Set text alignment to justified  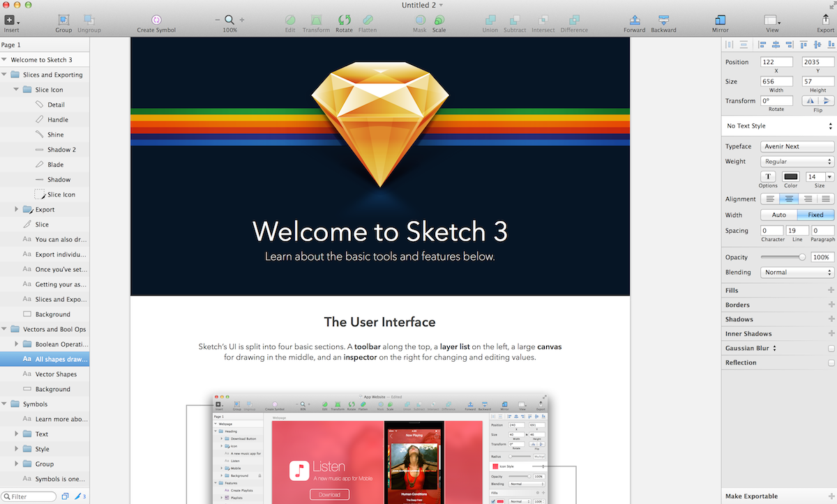pyautogui.click(x=825, y=199)
